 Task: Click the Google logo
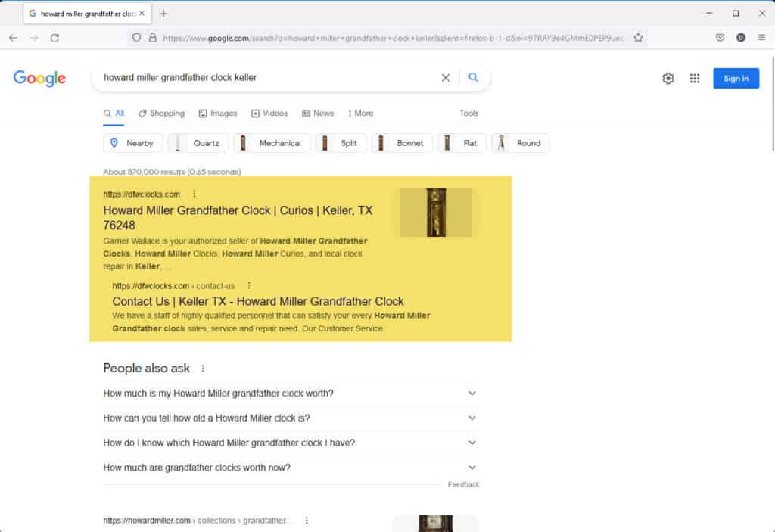pyautogui.click(x=39, y=78)
